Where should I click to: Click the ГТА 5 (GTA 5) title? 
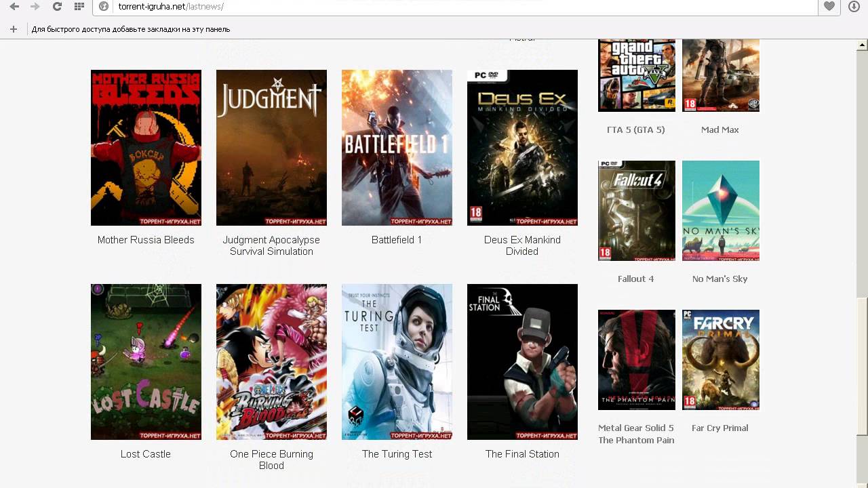tap(636, 129)
